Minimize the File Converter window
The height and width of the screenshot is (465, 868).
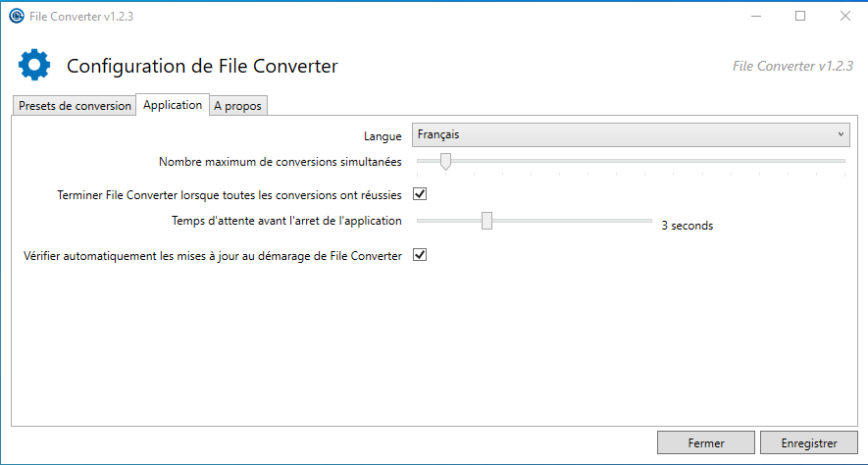click(x=756, y=16)
